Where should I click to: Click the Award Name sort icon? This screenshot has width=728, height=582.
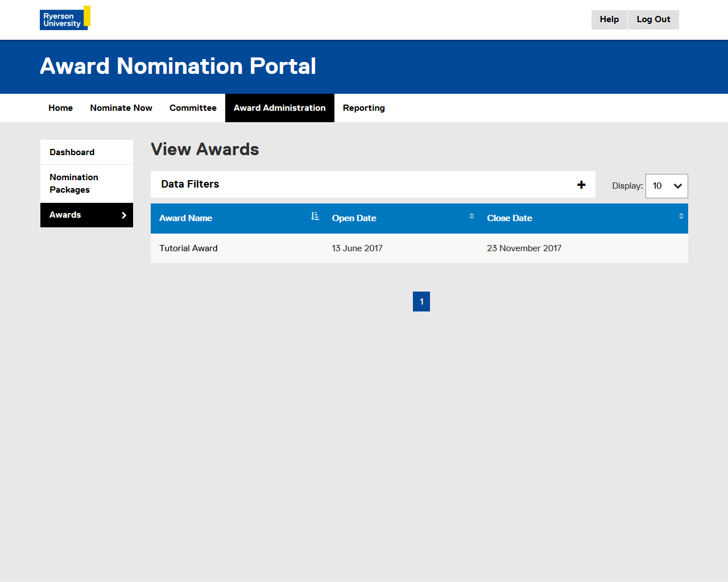315,217
